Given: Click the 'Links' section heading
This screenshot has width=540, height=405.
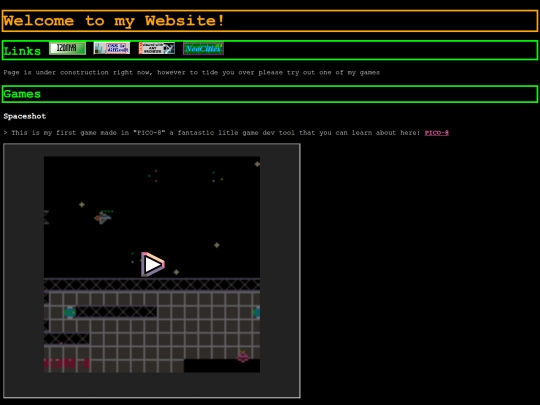Looking at the screenshot, I should [22, 51].
